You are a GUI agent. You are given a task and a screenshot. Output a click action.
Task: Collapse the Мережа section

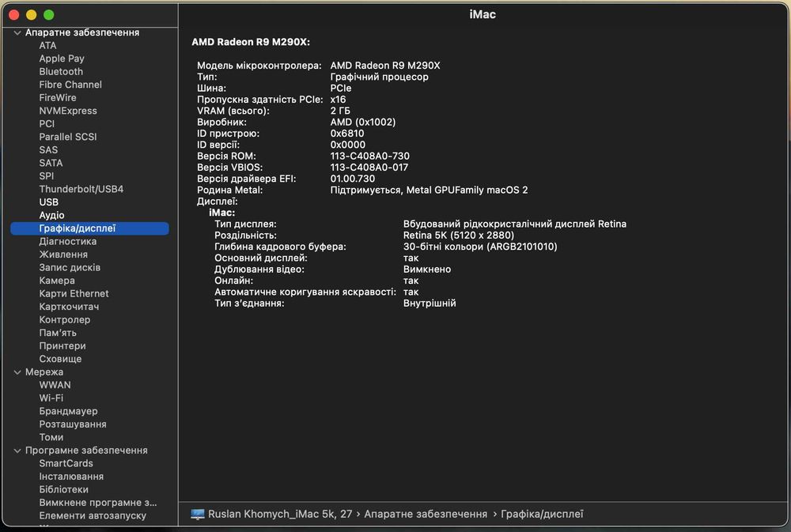coord(18,372)
